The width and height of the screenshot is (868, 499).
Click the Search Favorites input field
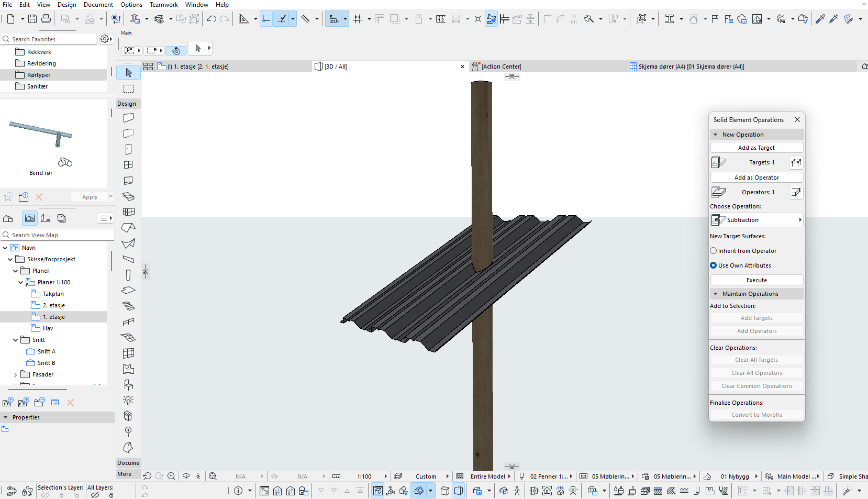click(x=51, y=39)
